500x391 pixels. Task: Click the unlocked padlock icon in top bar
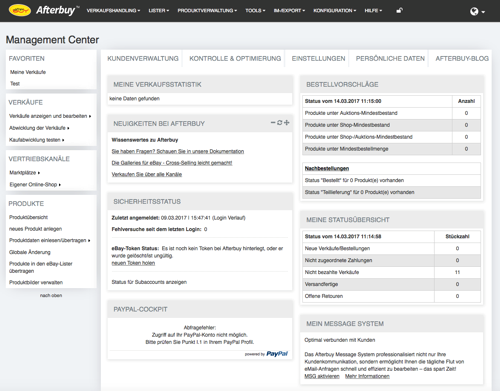click(399, 10)
